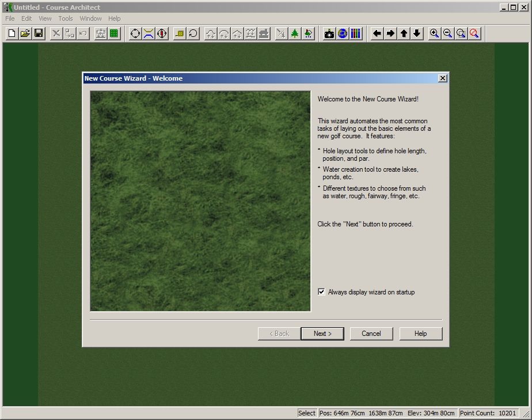Screen dimensions: 532x420
Task: Click the Cancel button in wizard
Action: coord(371,334)
